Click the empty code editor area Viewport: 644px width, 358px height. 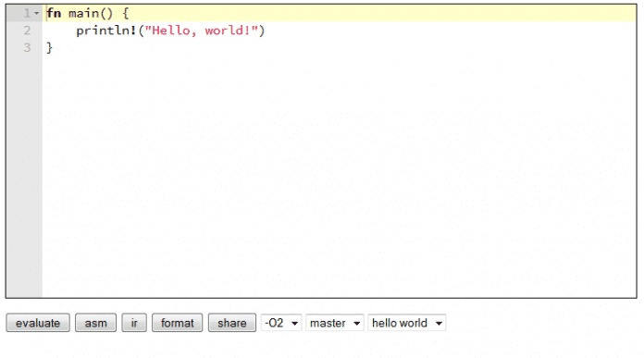[x=340, y=177]
